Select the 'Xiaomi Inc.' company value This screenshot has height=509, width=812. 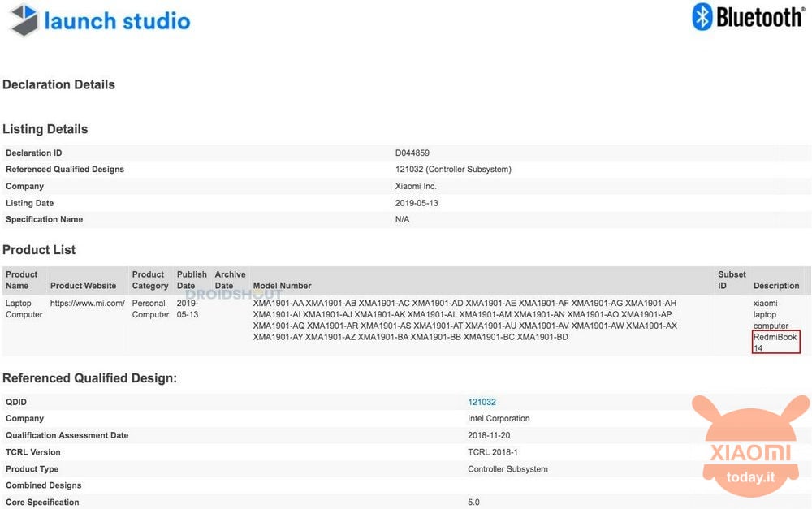[x=416, y=187]
